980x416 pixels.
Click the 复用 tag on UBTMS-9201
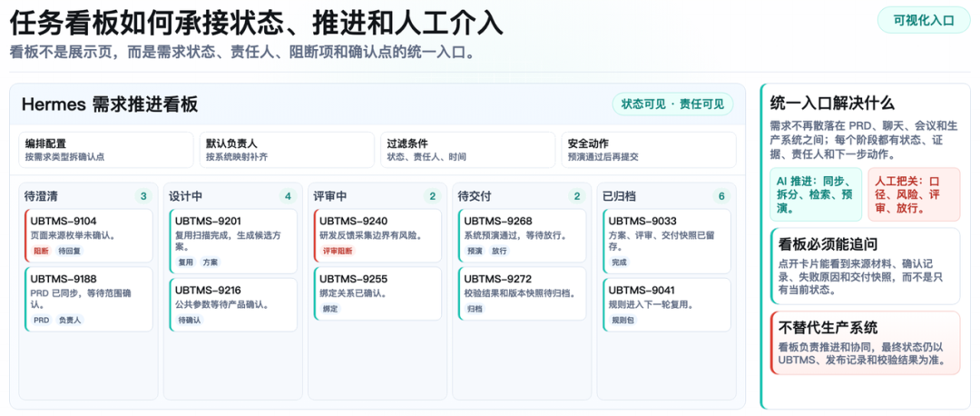pyautogui.click(x=186, y=262)
